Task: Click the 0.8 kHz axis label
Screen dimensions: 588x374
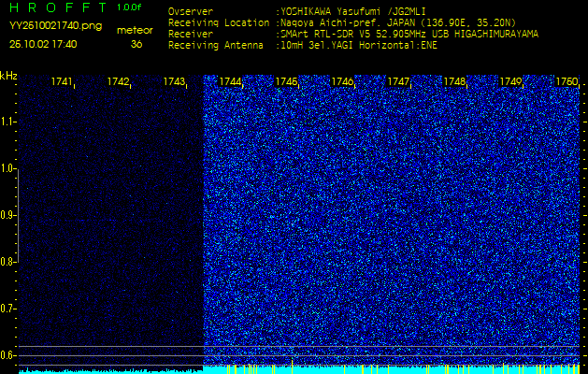Action: click(x=7, y=262)
